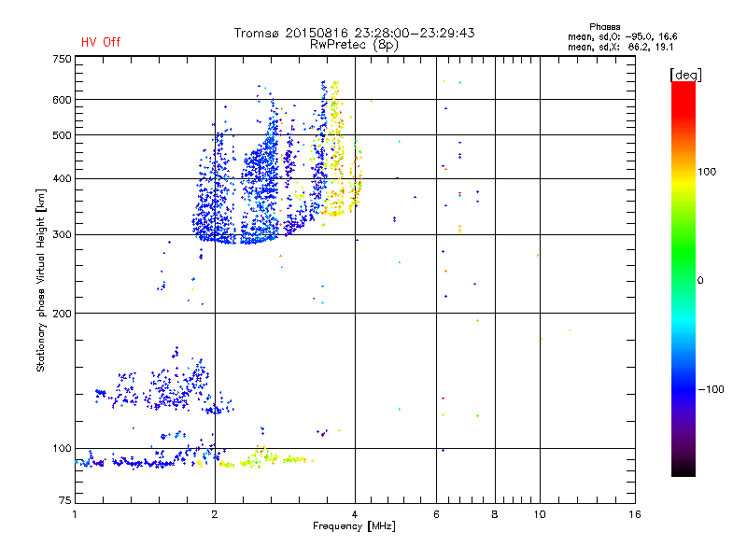
Task: Click the x-axis tick label '8'
Action: coord(495,514)
